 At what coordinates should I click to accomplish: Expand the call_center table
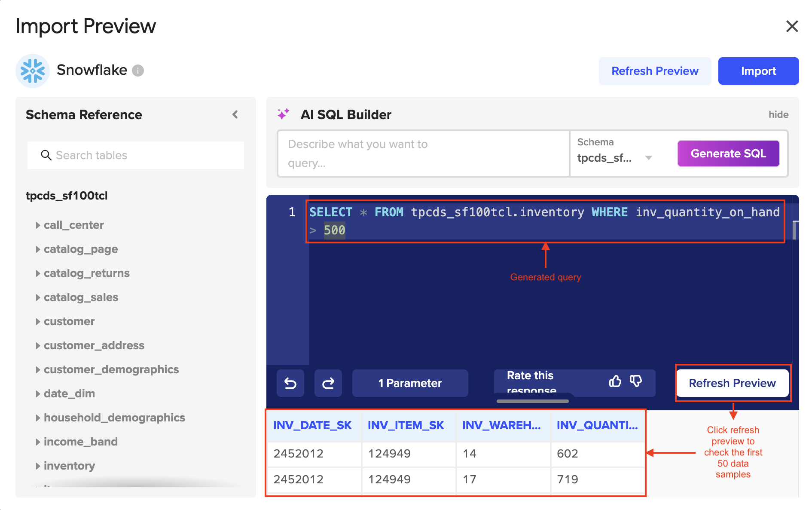pyautogui.click(x=38, y=225)
